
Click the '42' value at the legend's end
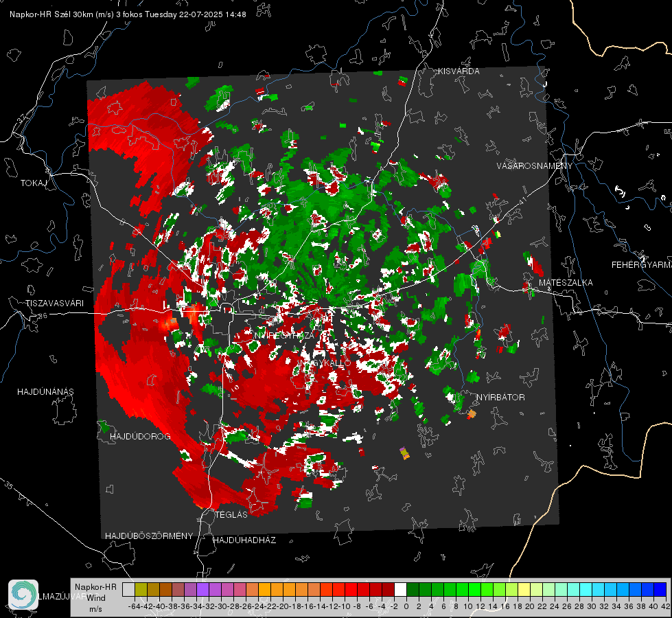click(666, 606)
